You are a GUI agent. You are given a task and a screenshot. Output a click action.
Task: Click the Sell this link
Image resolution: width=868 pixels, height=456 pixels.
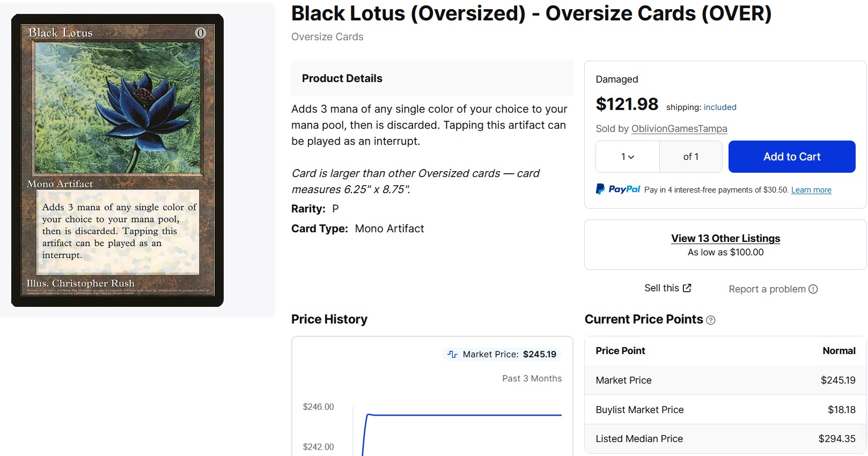pos(661,288)
